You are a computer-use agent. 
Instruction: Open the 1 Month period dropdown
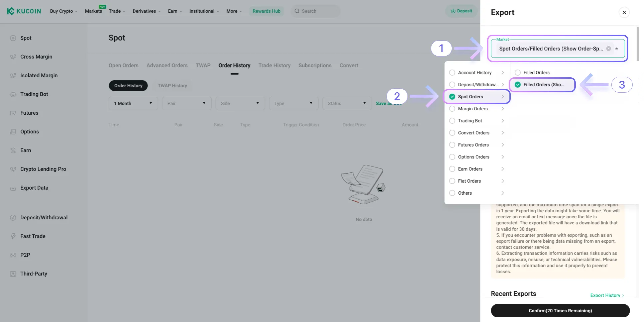tap(133, 103)
